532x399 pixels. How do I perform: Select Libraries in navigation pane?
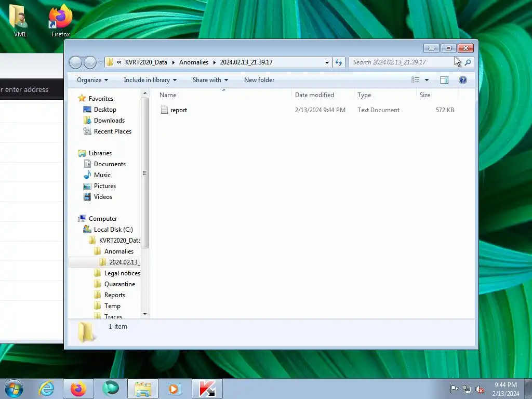click(100, 153)
